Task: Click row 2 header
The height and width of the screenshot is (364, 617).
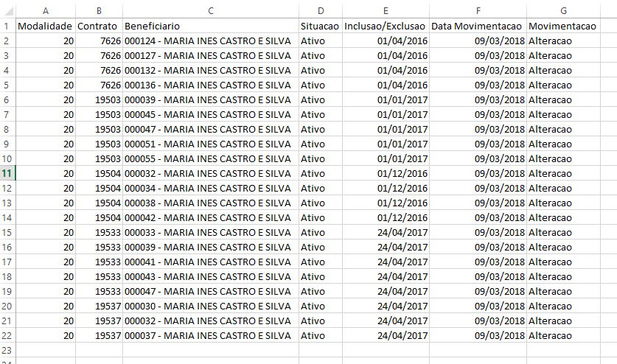Action: point(7,41)
